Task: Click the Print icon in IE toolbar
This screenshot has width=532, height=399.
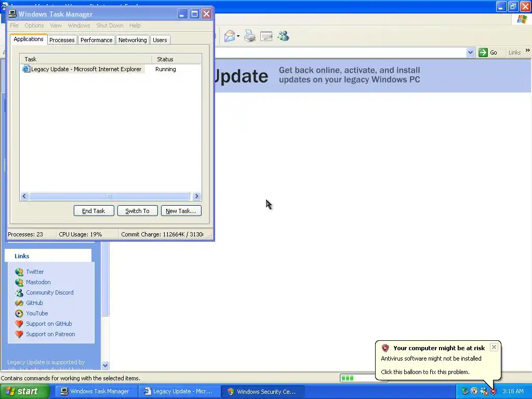Action: (x=250, y=36)
